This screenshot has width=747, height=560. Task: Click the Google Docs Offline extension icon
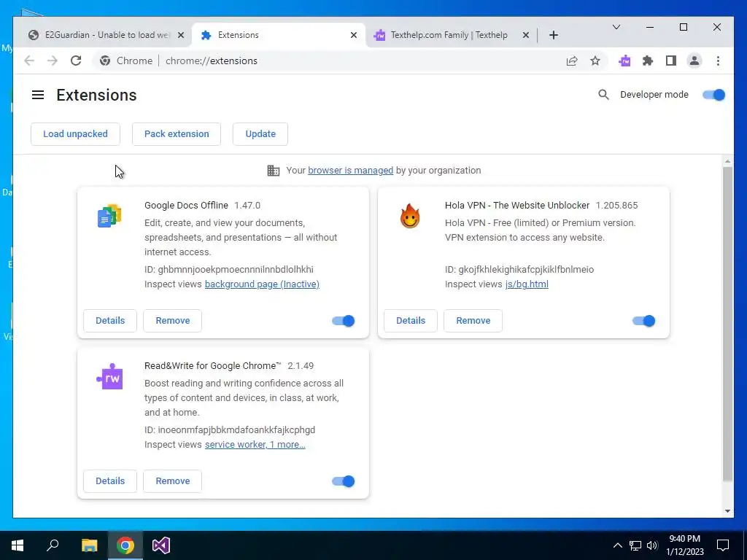point(109,216)
